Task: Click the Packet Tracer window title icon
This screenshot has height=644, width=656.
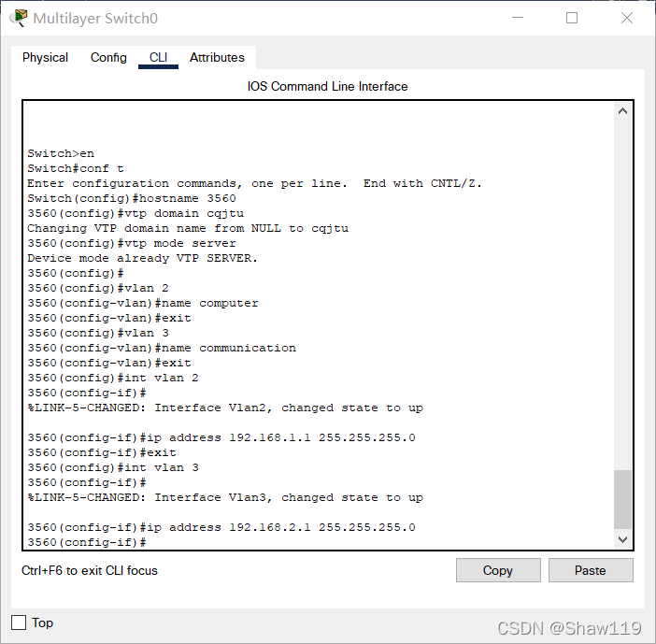Action: point(19,18)
